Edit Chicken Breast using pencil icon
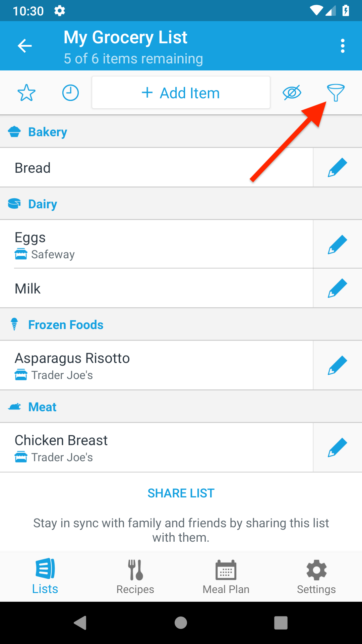Screen dimensions: 362x644 click(337, 447)
